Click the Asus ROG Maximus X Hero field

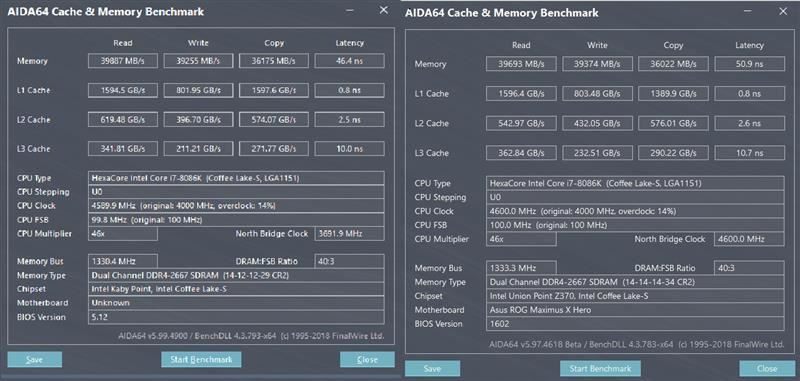click(x=635, y=310)
